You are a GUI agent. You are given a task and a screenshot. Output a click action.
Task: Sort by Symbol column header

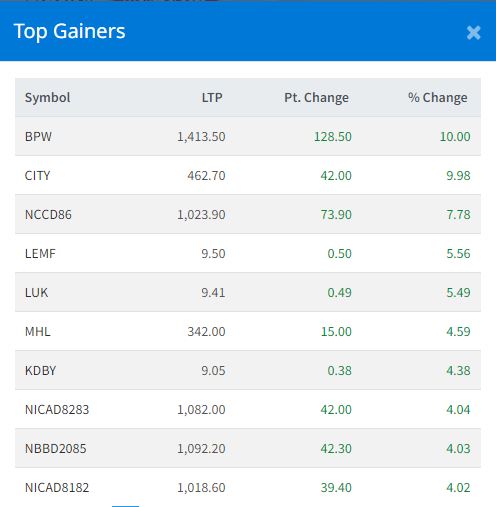(x=48, y=98)
